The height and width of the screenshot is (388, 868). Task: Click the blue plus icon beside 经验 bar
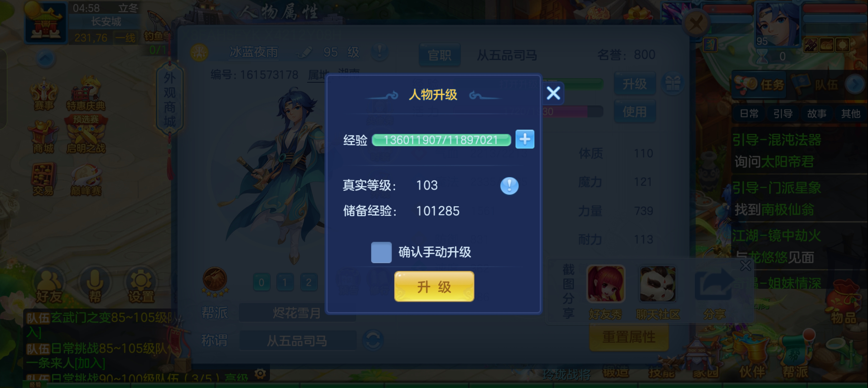[x=524, y=139]
